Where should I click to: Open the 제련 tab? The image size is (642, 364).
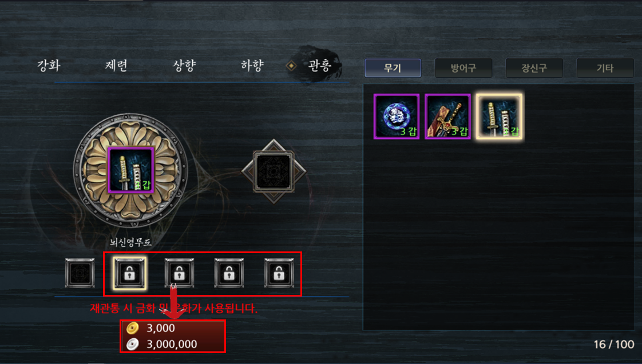click(116, 66)
